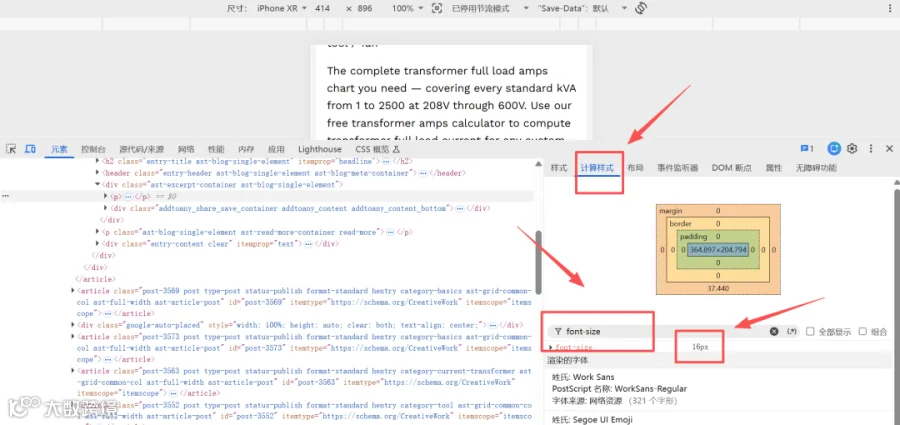
Task: Click the device width field 414
Action: coord(323,9)
